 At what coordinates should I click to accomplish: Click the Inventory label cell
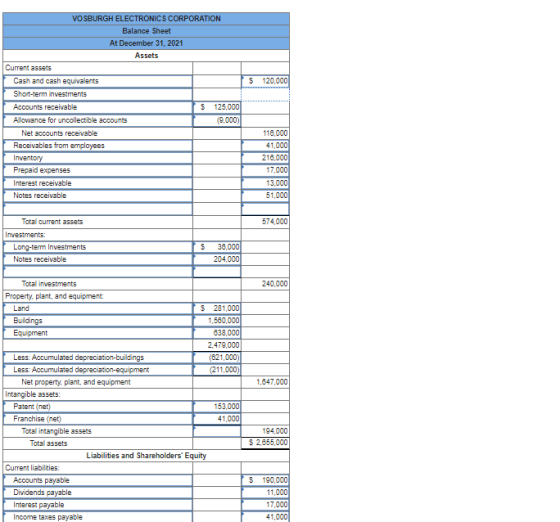(x=98, y=158)
